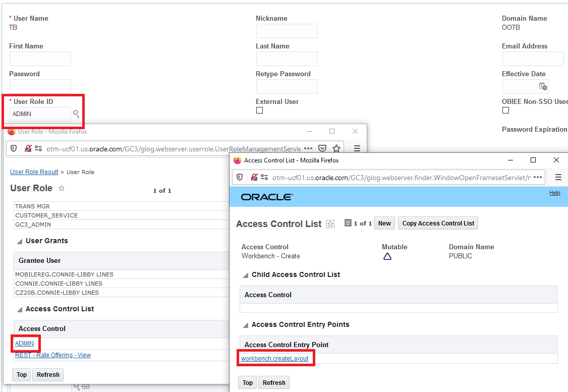Select the TRANS MGR row
Screen dimensions: 568x392
[x=122, y=206]
